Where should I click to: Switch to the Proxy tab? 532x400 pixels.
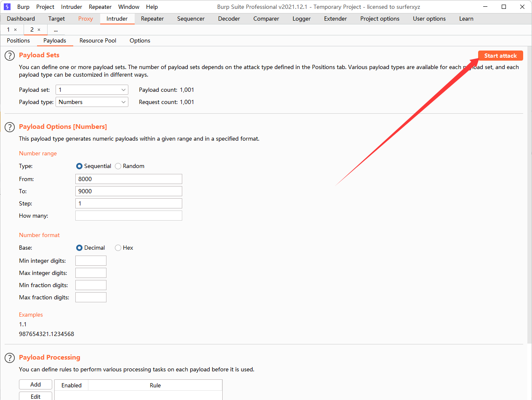pos(85,19)
